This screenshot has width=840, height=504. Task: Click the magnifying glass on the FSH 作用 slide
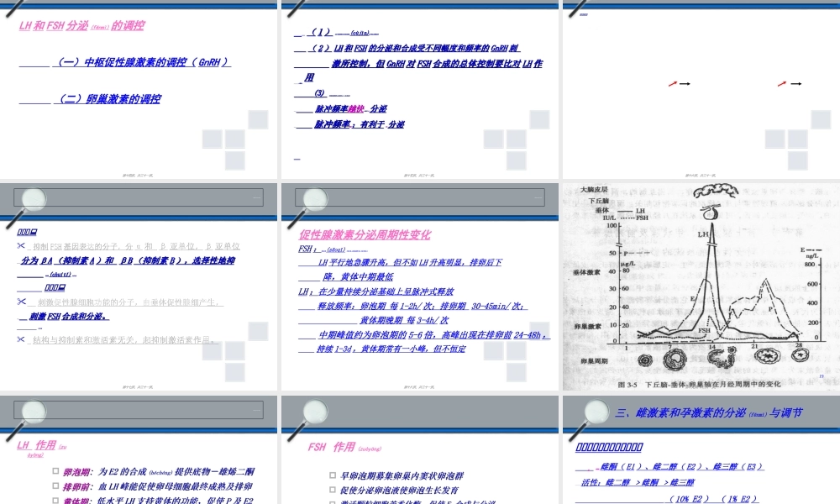click(313, 412)
